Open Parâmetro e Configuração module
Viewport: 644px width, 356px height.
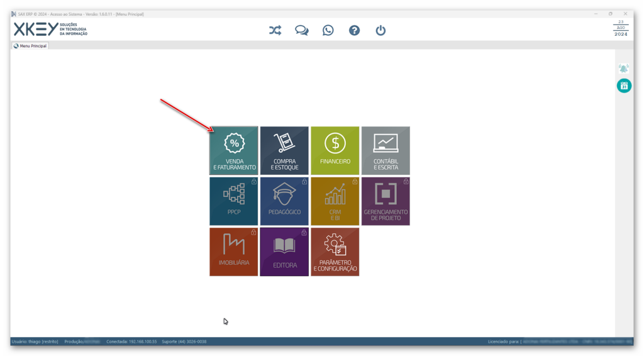coord(335,252)
